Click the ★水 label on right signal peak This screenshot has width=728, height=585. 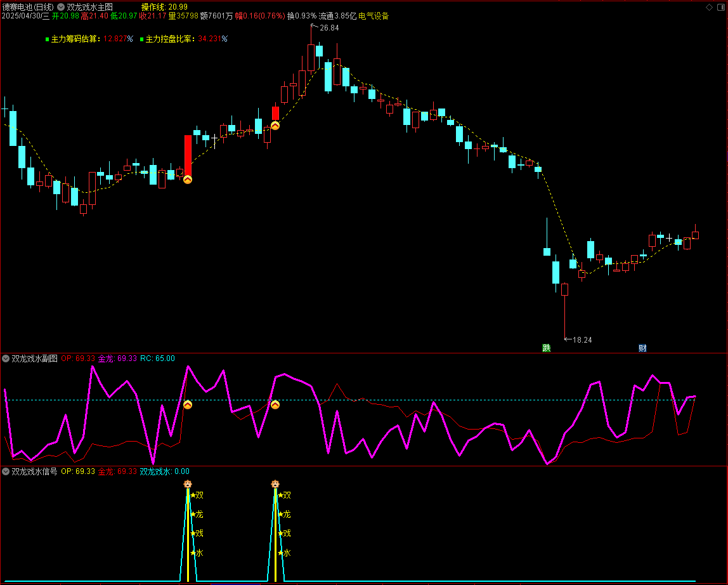[x=285, y=553]
